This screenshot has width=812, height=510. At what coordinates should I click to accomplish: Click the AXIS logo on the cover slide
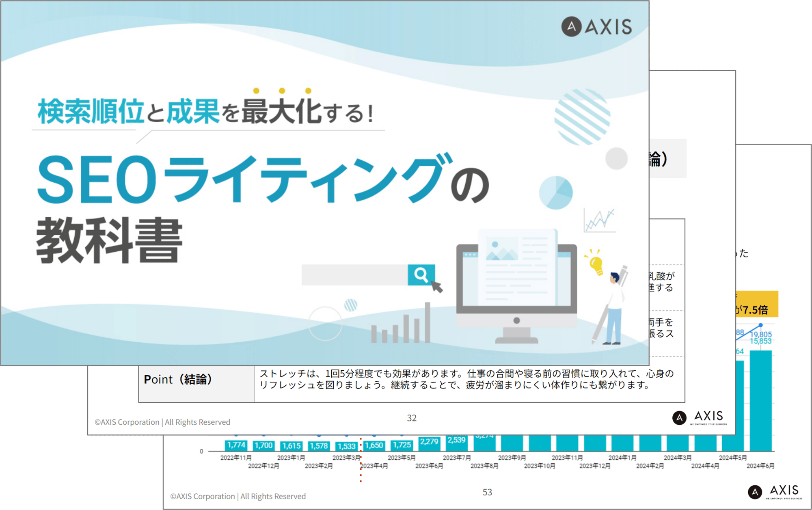pyautogui.click(x=596, y=27)
